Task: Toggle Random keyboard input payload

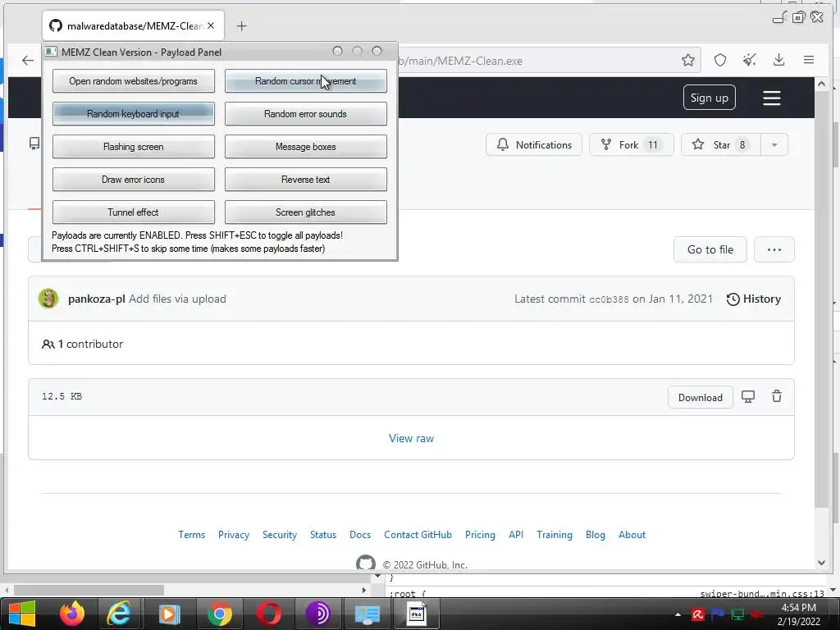Action: [134, 114]
